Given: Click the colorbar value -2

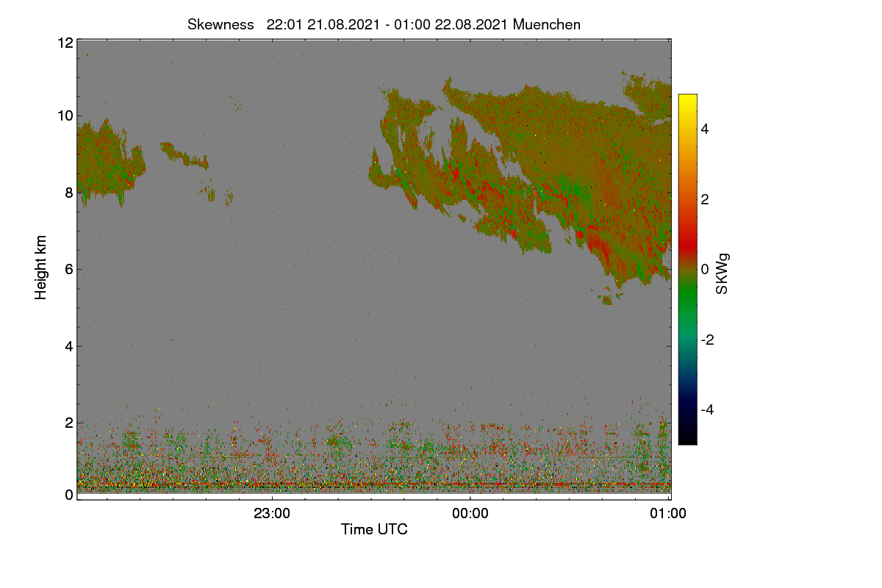Looking at the screenshot, I should pos(706,340).
